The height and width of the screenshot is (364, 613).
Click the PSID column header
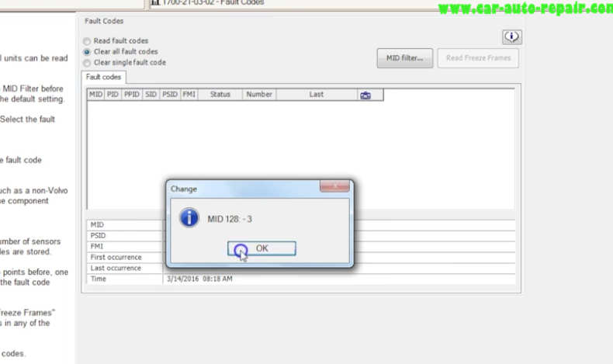click(x=170, y=95)
